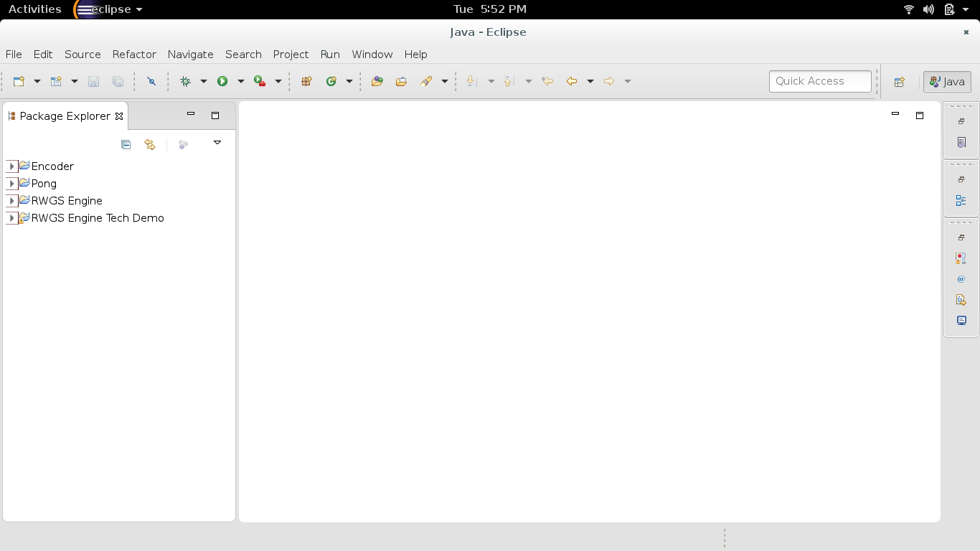Click the Quick Access search field
This screenshot has width=980, height=551.
(819, 81)
